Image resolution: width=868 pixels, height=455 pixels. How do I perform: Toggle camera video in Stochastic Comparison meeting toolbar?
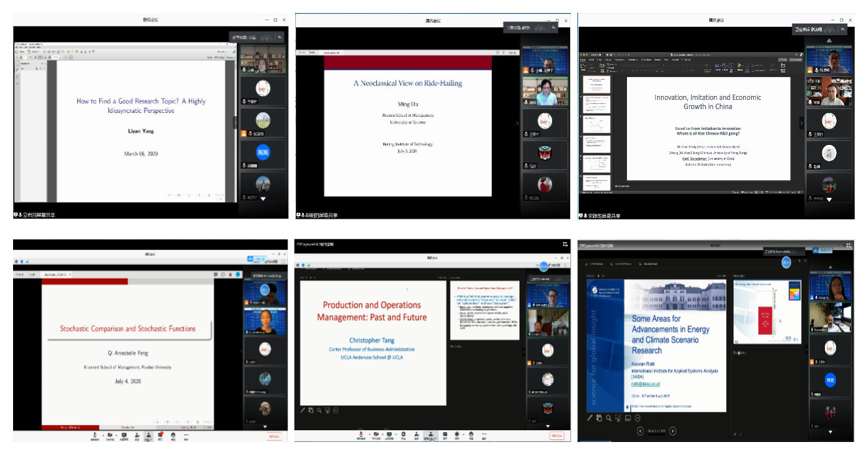click(109, 434)
